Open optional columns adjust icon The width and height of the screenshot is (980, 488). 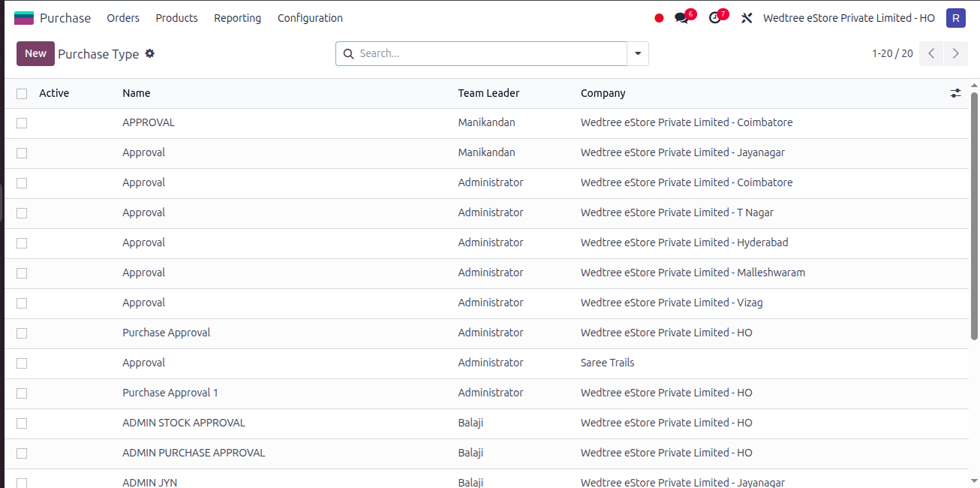pyautogui.click(x=955, y=93)
